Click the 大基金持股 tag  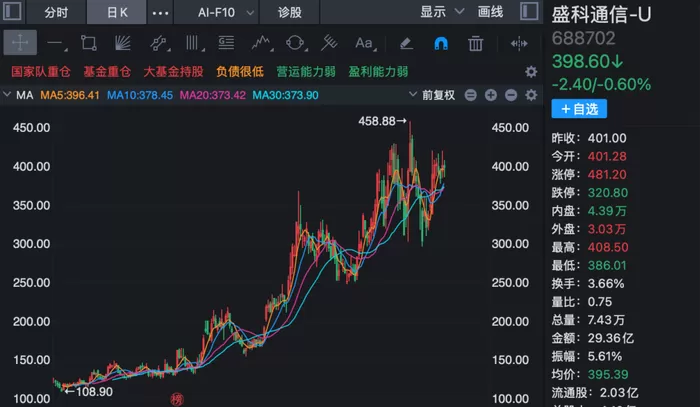[173, 71]
